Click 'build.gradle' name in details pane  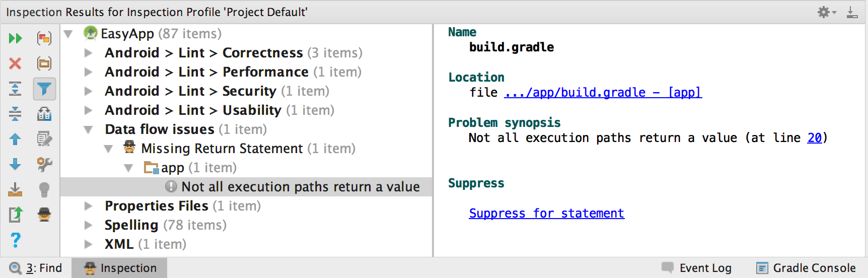(x=512, y=47)
